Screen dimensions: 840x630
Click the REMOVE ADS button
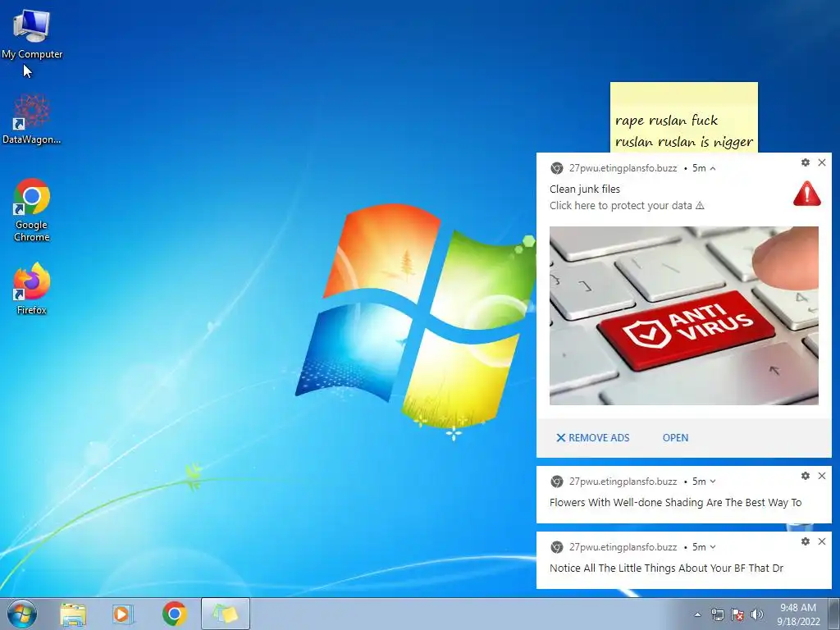pyautogui.click(x=592, y=438)
